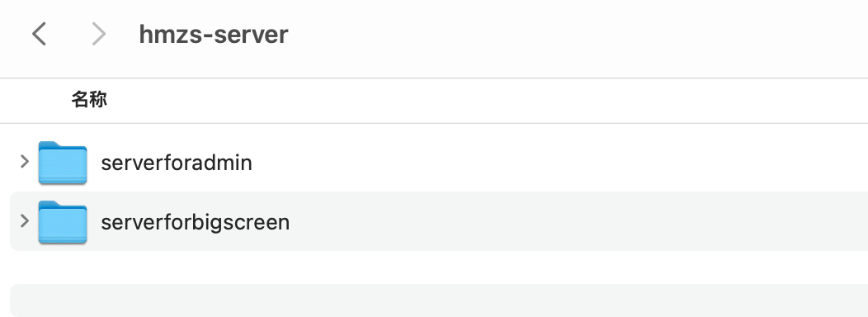Go forward using the right arrow
The image size is (868, 317).
pos(98,35)
